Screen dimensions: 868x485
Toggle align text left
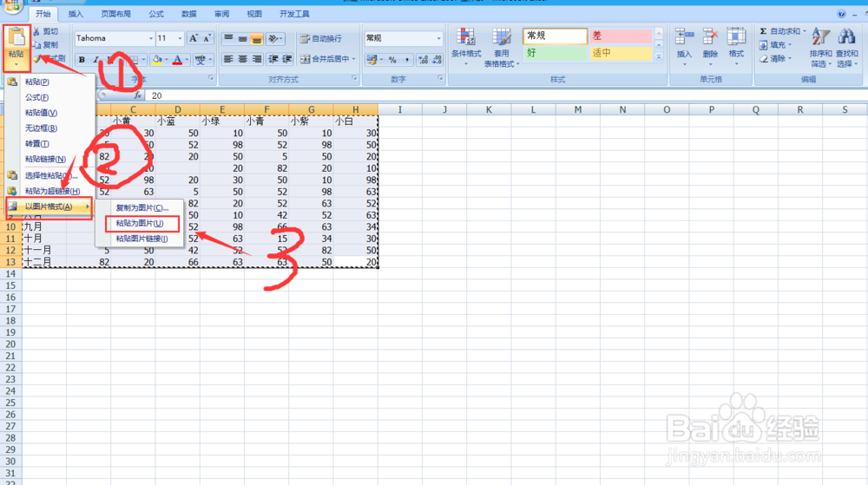coord(228,59)
